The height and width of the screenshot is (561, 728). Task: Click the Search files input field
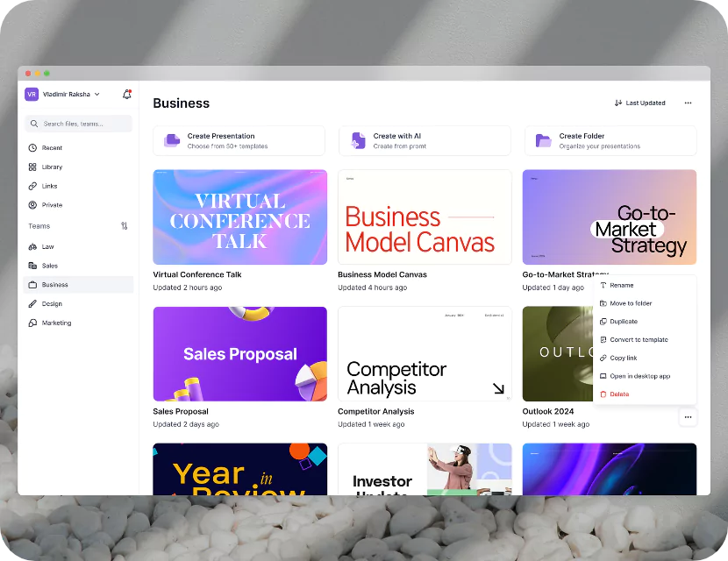[79, 124]
